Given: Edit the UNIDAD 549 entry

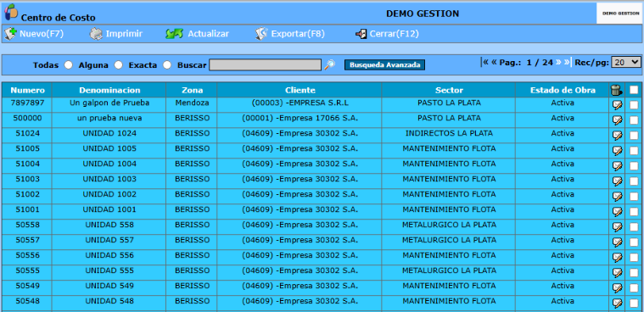Looking at the screenshot, I should 617,287.
